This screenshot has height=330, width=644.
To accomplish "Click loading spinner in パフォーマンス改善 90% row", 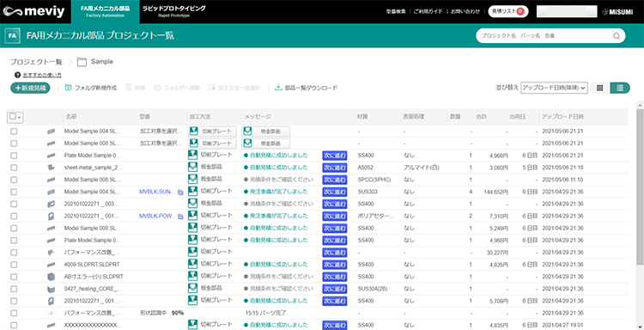I will point(51,313).
